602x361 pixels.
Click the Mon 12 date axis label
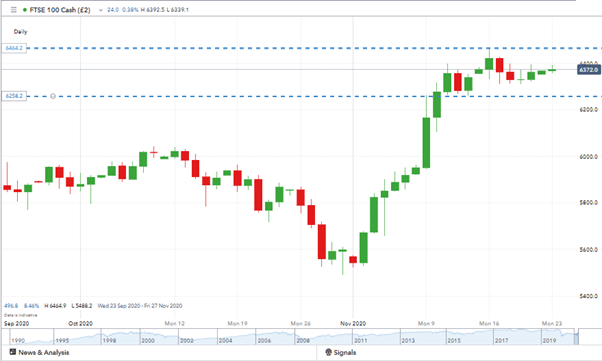point(175,323)
